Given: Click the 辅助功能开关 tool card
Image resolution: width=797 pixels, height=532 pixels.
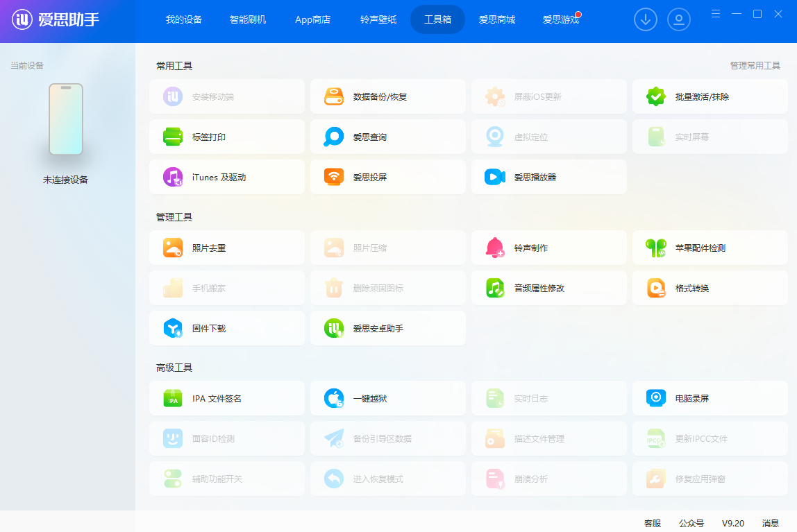Looking at the screenshot, I should tap(227, 479).
